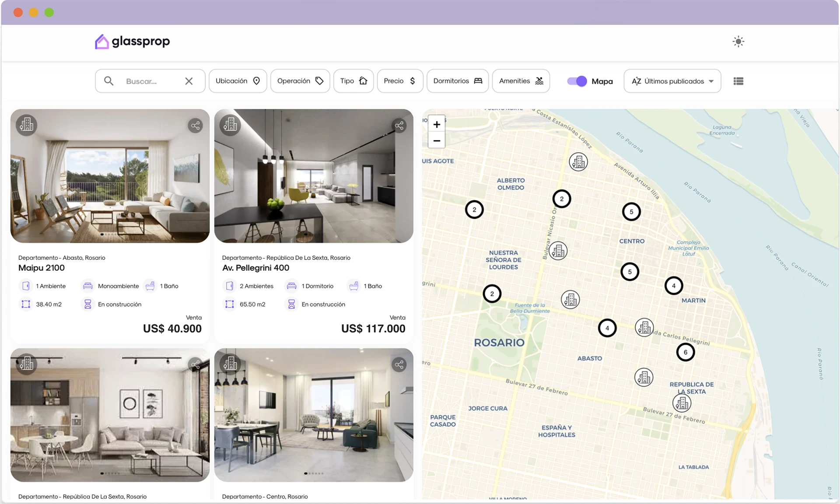The image size is (840, 504).
Task: Click the glassprop home logo
Action: (132, 42)
